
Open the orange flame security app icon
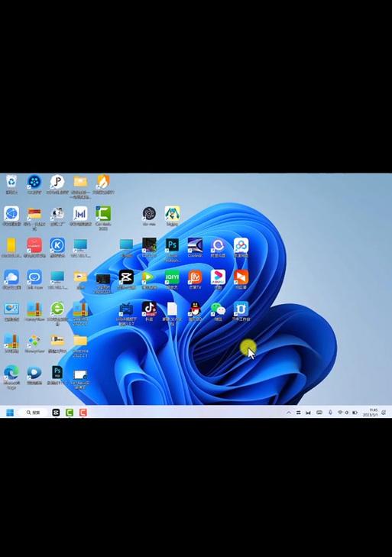click(103, 182)
